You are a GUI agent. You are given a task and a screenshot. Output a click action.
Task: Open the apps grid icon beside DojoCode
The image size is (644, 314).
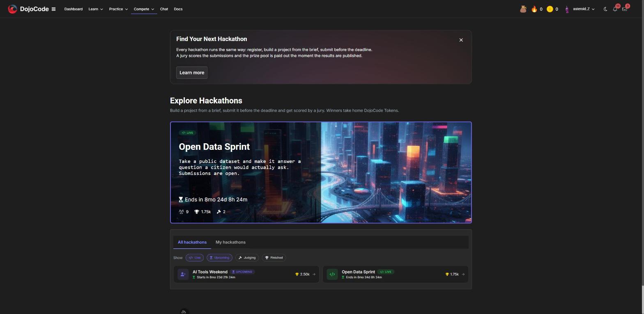pos(53,9)
